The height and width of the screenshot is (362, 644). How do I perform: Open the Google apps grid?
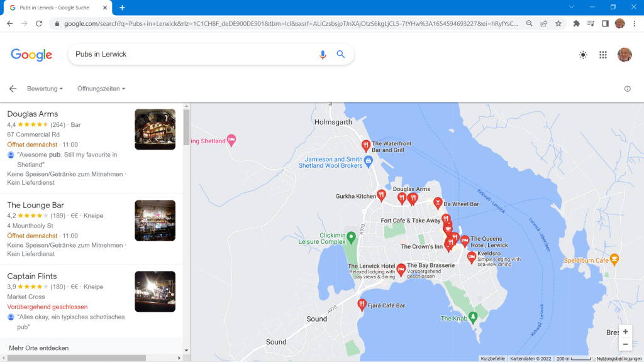pos(602,55)
